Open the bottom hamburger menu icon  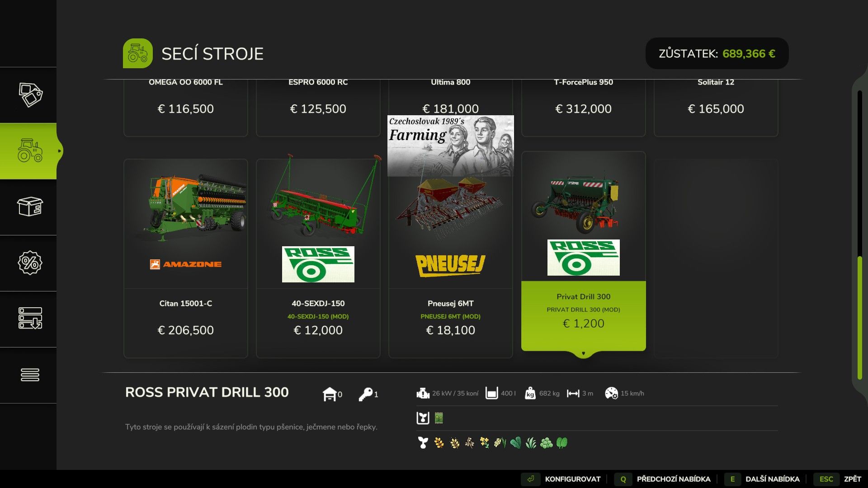click(x=30, y=375)
